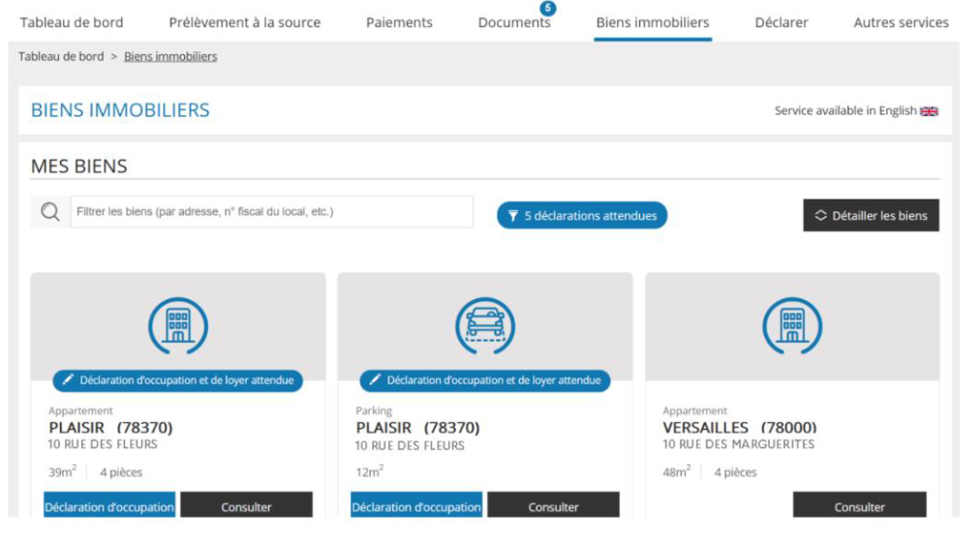980x548 pixels.
Task: Switch to Prélèvement à la source tab
Action: 244,22
